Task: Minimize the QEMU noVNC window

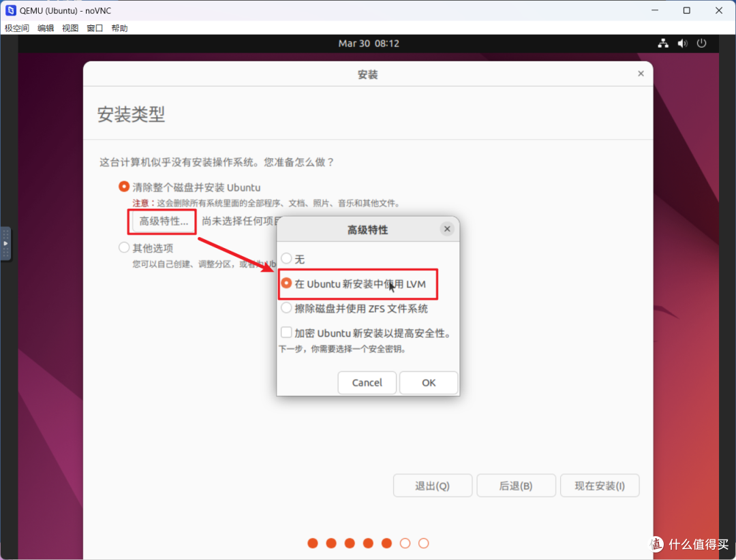Action: pyautogui.click(x=655, y=10)
